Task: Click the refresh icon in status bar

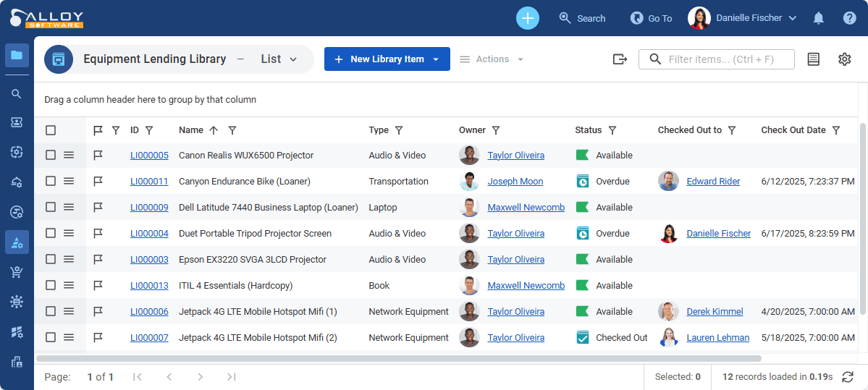Action: 847,377
